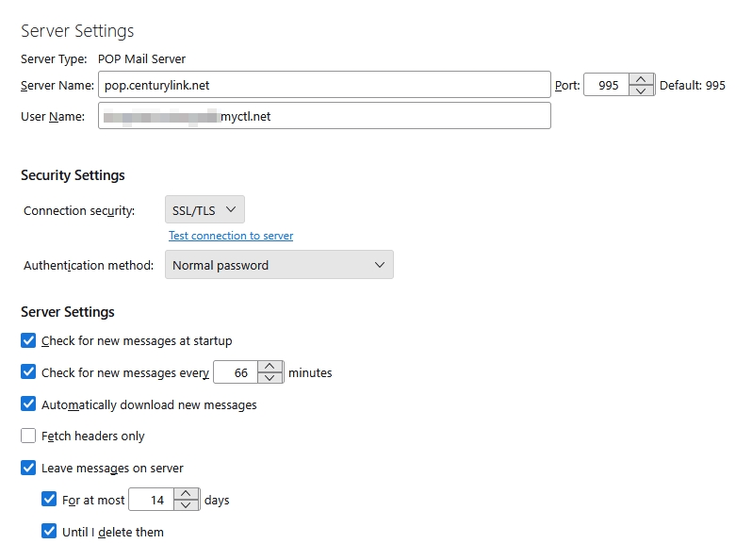Decrease the Port number with down arrow
The height and width of the screenshot is (560, 752).
coord(642,91)
